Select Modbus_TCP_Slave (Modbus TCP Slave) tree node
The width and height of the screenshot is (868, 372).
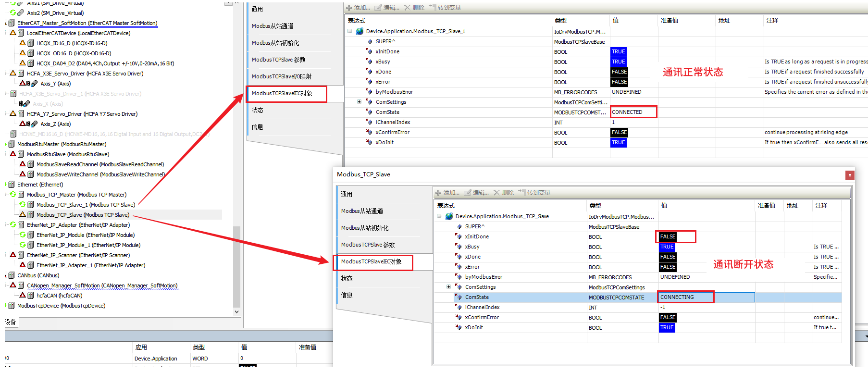click(x=83, y=215)
